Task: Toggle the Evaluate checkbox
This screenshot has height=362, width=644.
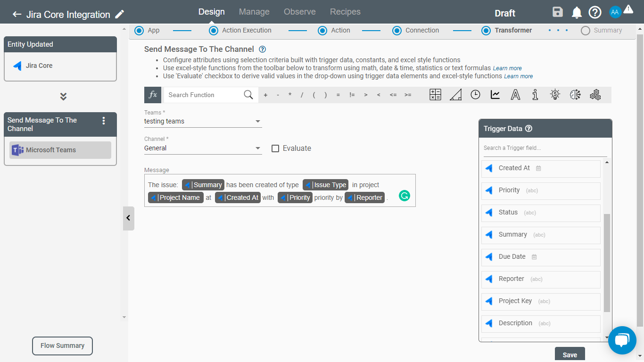Action: point(275,148)
